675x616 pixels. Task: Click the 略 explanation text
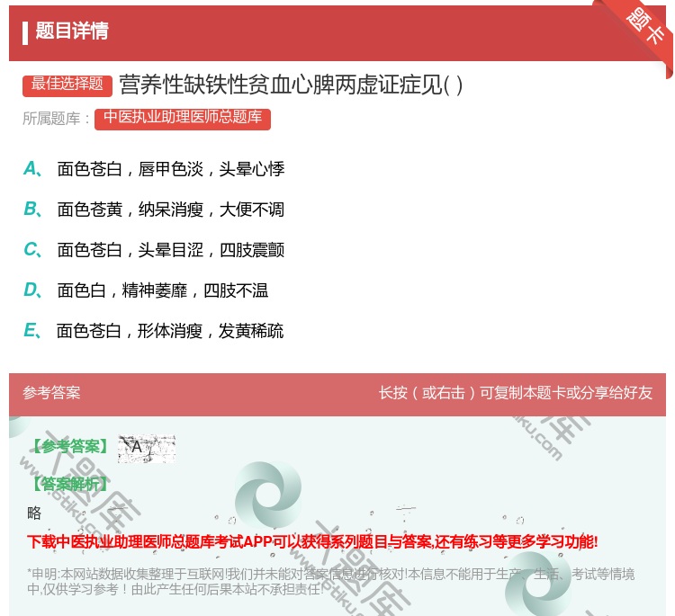pyautogui.click(x=34, y=513)
